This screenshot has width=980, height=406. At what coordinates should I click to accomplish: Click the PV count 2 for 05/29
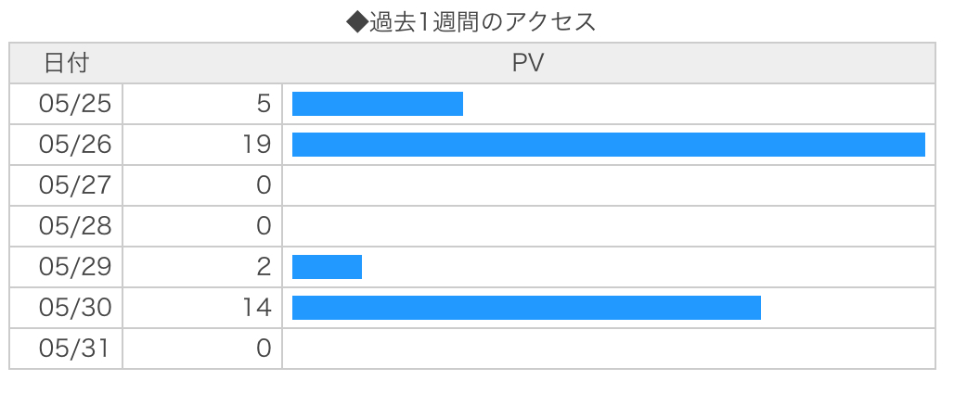[264, 267]
